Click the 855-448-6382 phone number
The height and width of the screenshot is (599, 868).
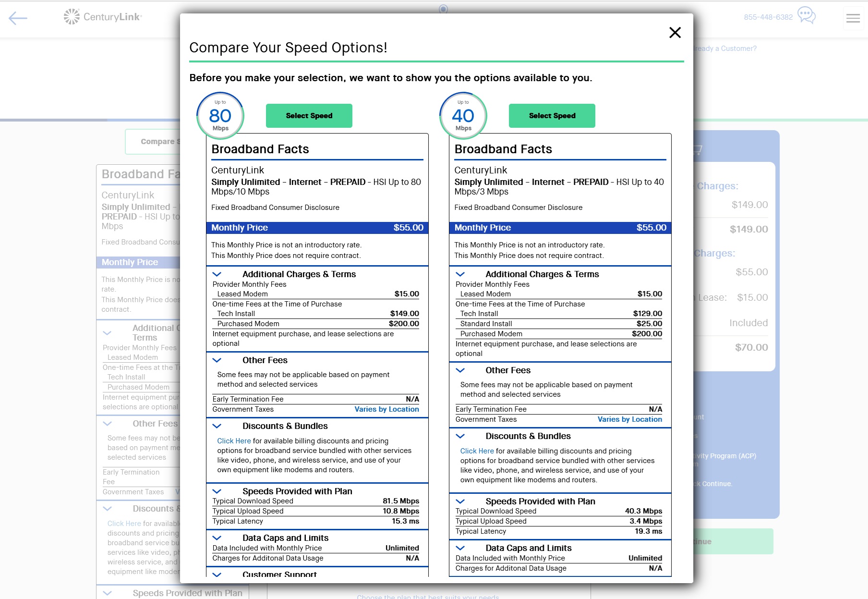(x=768, y=17)
